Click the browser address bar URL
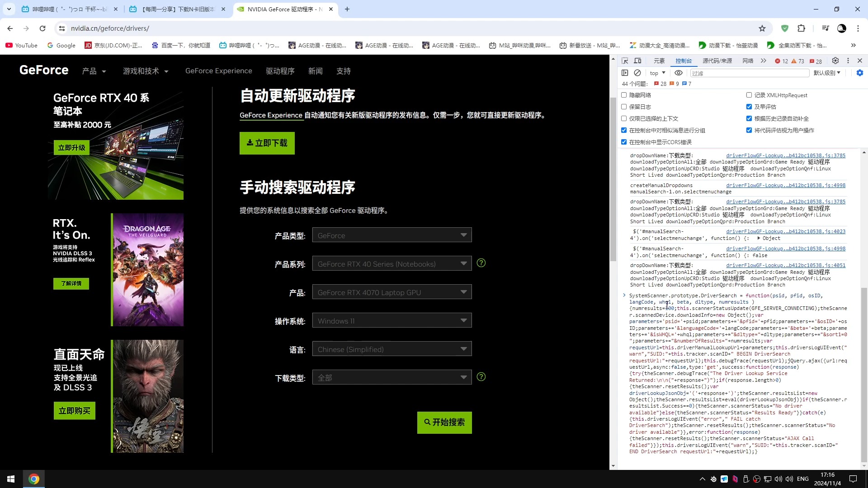Image resolution: width=868 pixels, height=488 pixels. pos(110,28)
